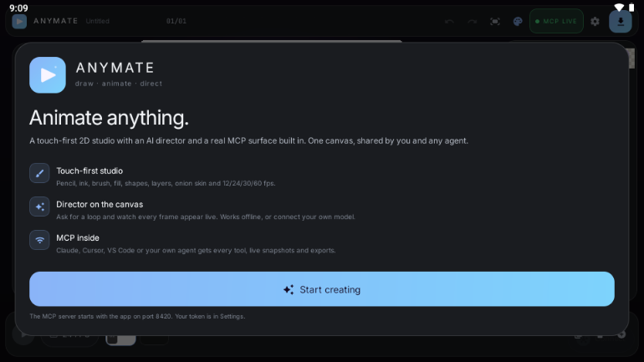Screen dimensions: 644x362
Task: Click the Anymate app logo in top bar
Action: click(19, 22)
